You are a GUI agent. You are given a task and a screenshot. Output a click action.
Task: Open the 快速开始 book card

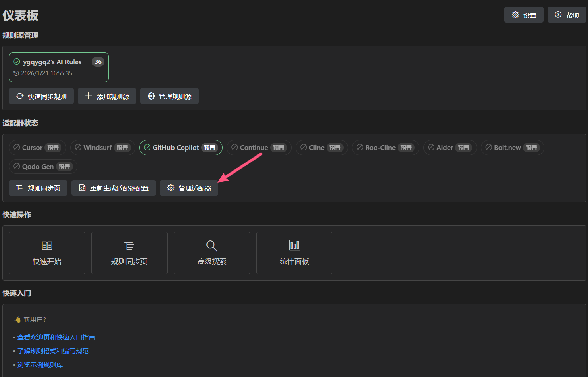47,253
